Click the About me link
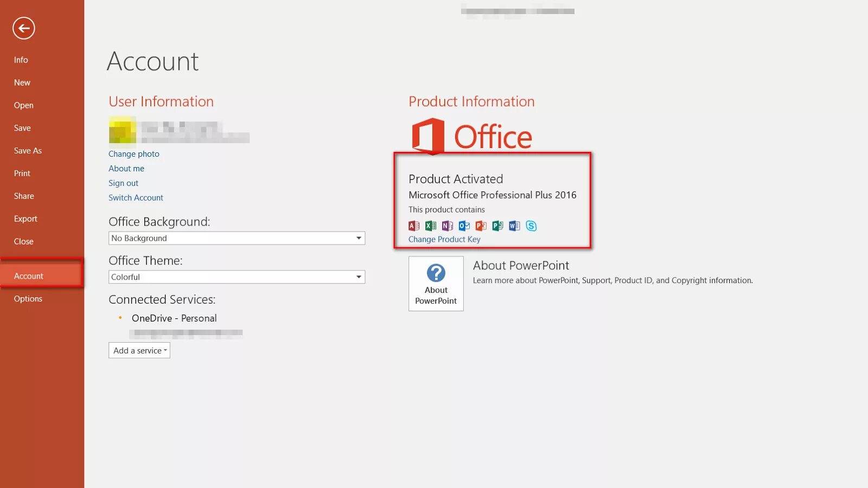Viewport: 868px width, 488px height. tap(126, 169)
